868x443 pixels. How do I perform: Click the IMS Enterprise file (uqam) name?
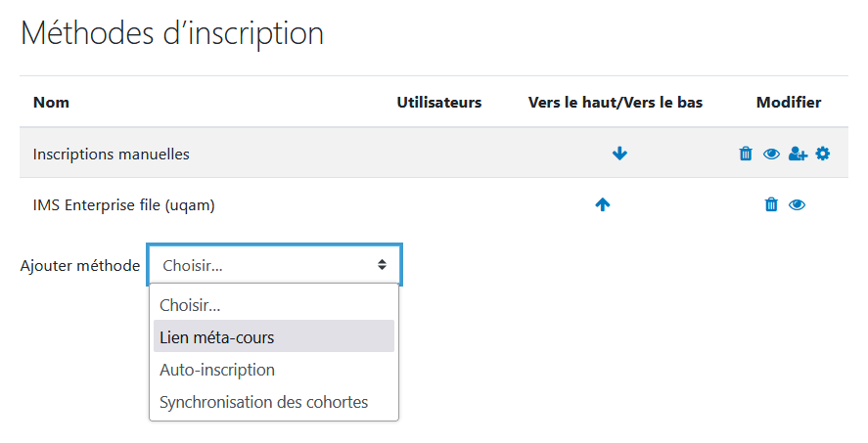(x=124, y=205)
